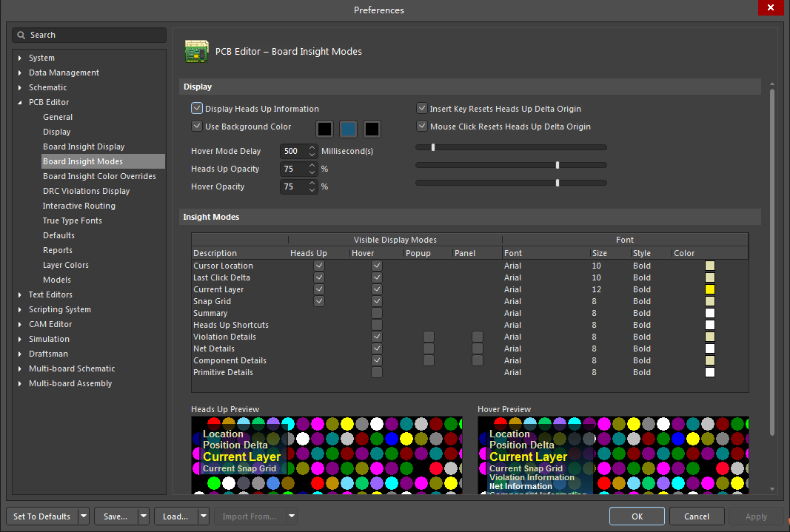Image resolution: width=790 pixels, height=532 pixels.
Task: Expand the Schematic category
Action: (x=18, y=87)
